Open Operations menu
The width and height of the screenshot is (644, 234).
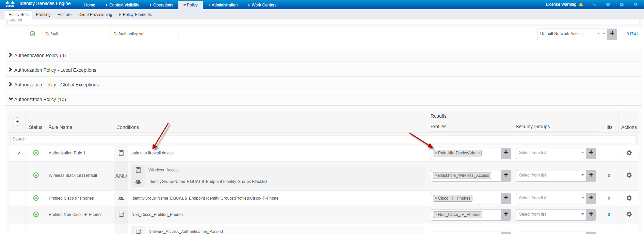pos(161,5)
